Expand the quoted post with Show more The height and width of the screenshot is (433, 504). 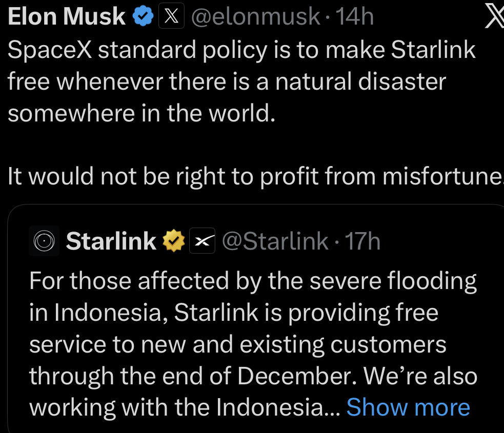[408, 407]
